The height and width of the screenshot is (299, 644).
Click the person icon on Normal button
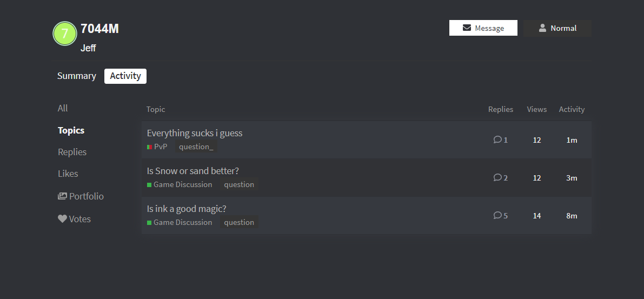click(542, 28)
